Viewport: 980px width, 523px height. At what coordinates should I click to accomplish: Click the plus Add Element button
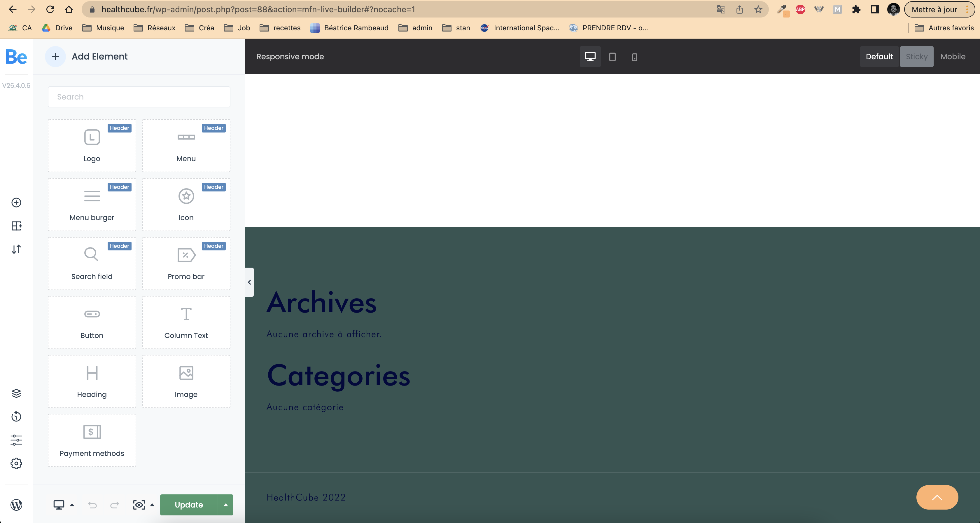pos(55,56)
